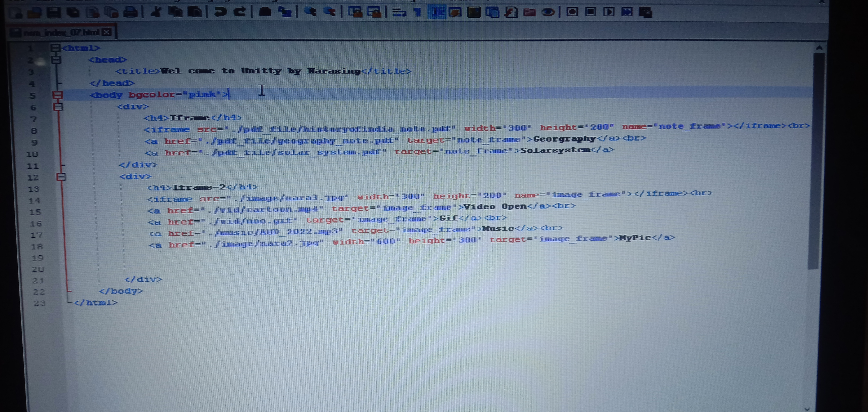This screenshot has height=412, width=868.
Task: Close the nam_index_07.html tab
Action: [x=107, y=32]
